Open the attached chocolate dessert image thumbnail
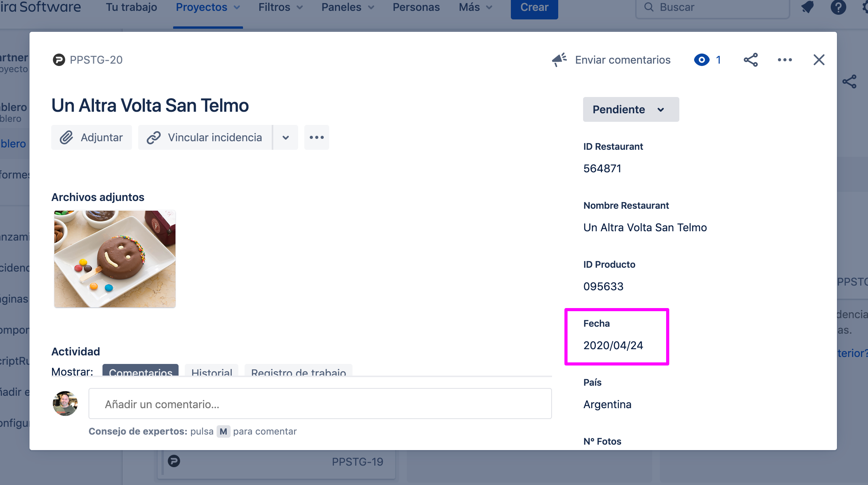The height and width of the screenshot is (485, 868). coord(115,259)
